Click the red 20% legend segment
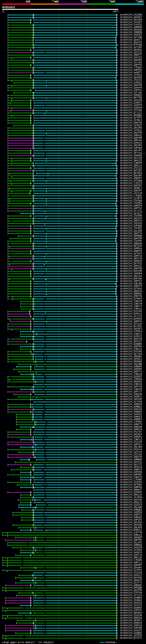This screenshot has height=644, width=146. pyautogui.click(x=16, y=4)
